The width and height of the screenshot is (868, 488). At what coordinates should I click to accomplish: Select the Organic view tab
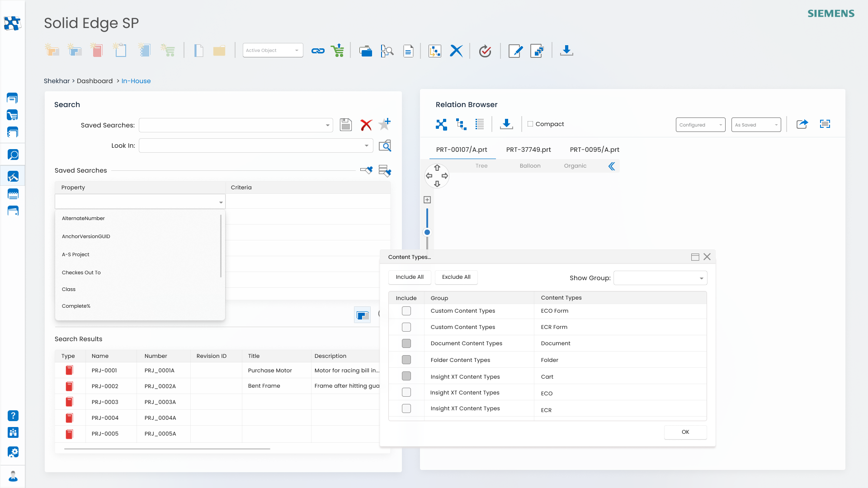pos(575,166)
